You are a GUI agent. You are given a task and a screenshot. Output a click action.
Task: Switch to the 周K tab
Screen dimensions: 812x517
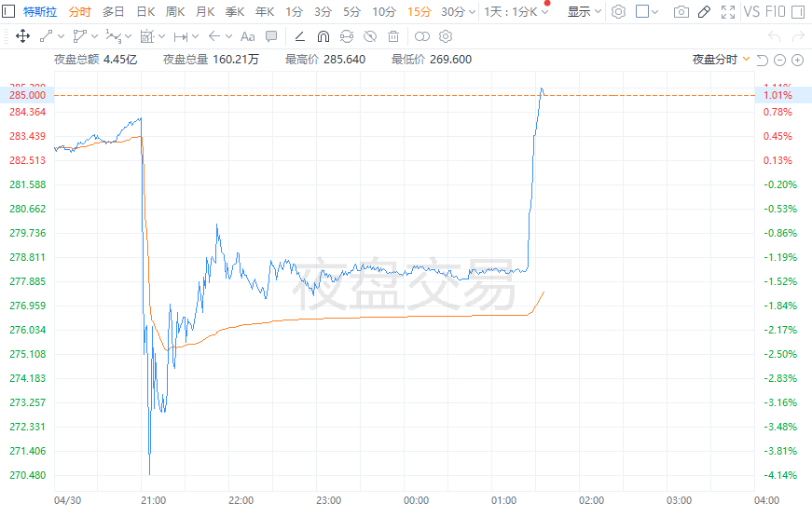[175, 11]
